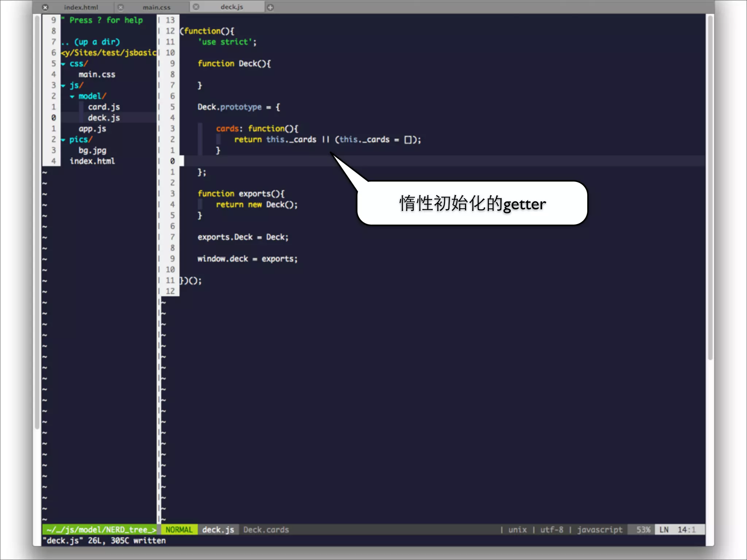Click the Deck.cards tag in status line
This screenshot has width=747, height=560.
(x=266, y=530)
